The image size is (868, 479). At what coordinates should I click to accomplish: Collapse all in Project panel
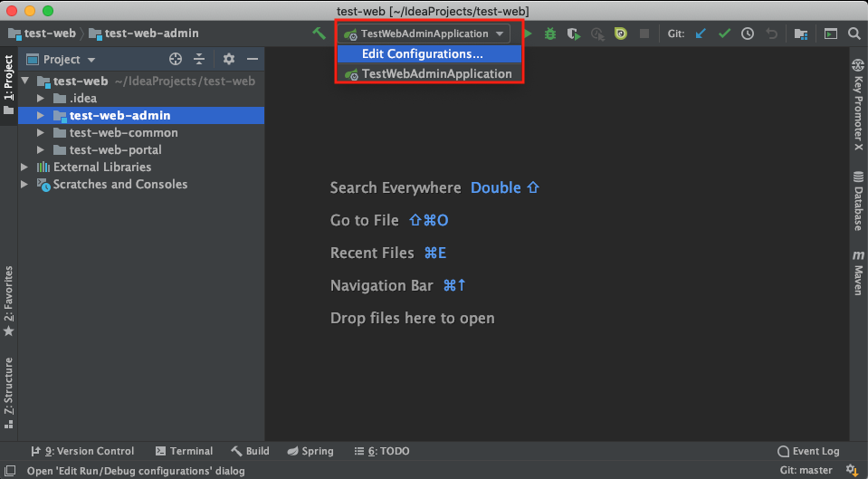pos(199,59)
